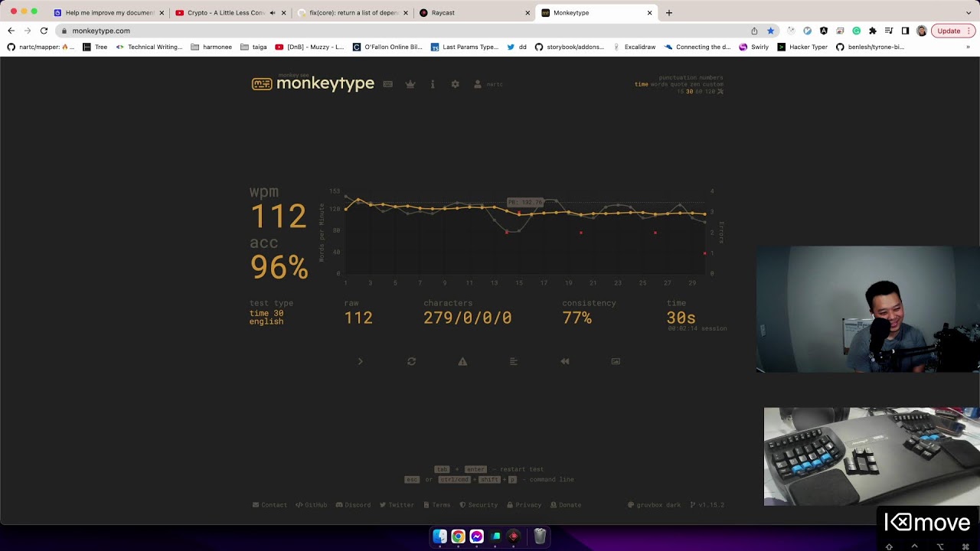Viewport: 980px width, 551px height.
Task: Open the Twitter footer link
Action: tap(397, 505)
